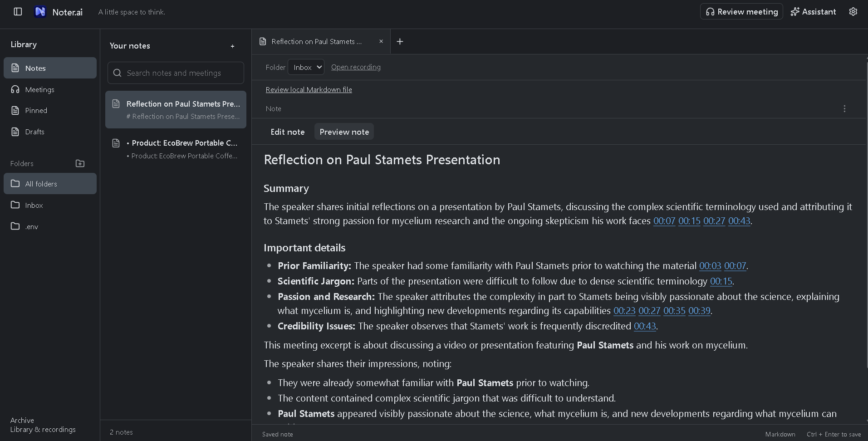Open Archive Library & recordings
The height and width of the screenshot is (441, 868).
[43, 425]
